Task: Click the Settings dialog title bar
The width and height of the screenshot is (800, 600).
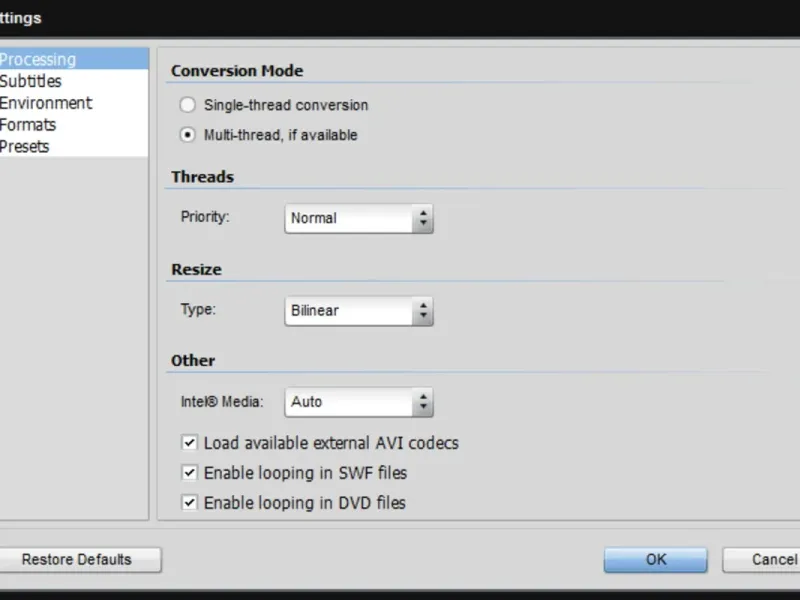Action: (x=400, y=18)
